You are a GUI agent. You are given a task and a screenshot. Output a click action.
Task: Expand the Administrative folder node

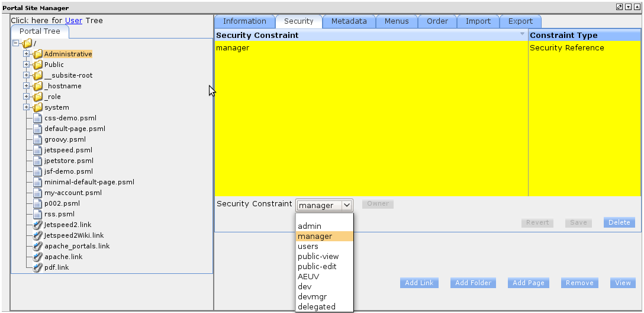(26, 54)
